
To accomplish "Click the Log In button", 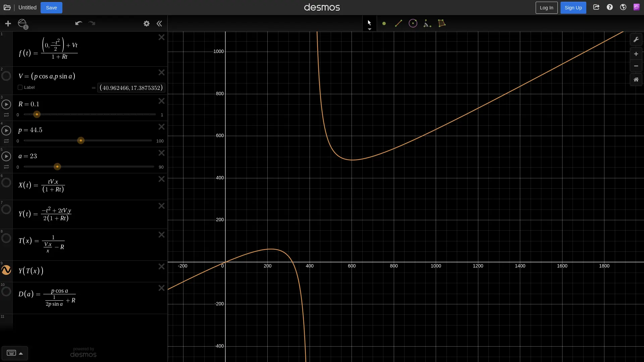I will 546,7.
